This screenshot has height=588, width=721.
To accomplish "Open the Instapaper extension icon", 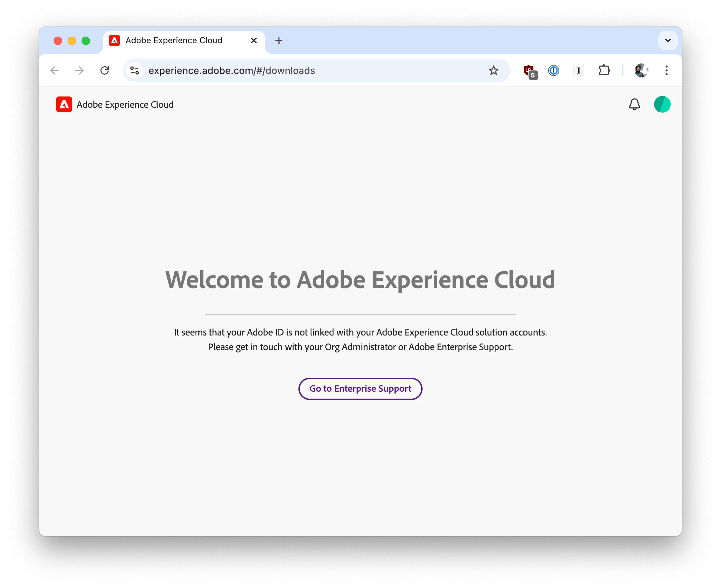I will 578,70.
